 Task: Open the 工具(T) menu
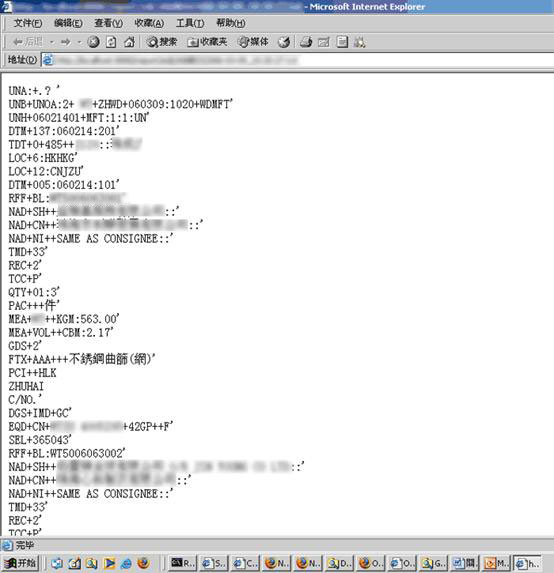[190, 23]
